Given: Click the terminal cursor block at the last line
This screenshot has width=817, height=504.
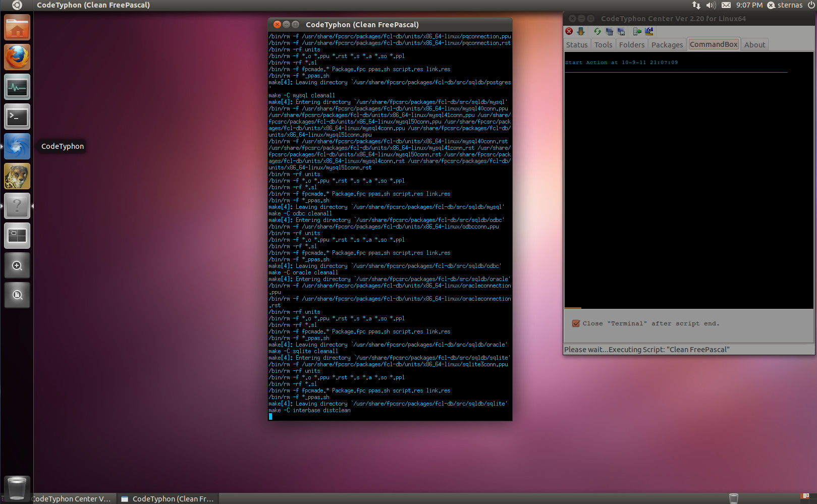Looking at the screenshot, I should point(270,417).
